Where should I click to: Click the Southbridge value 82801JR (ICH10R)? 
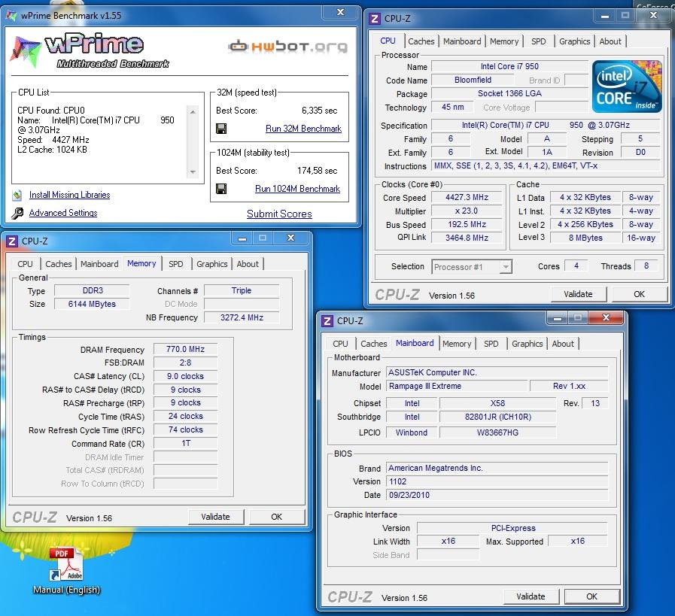point(497,417)
